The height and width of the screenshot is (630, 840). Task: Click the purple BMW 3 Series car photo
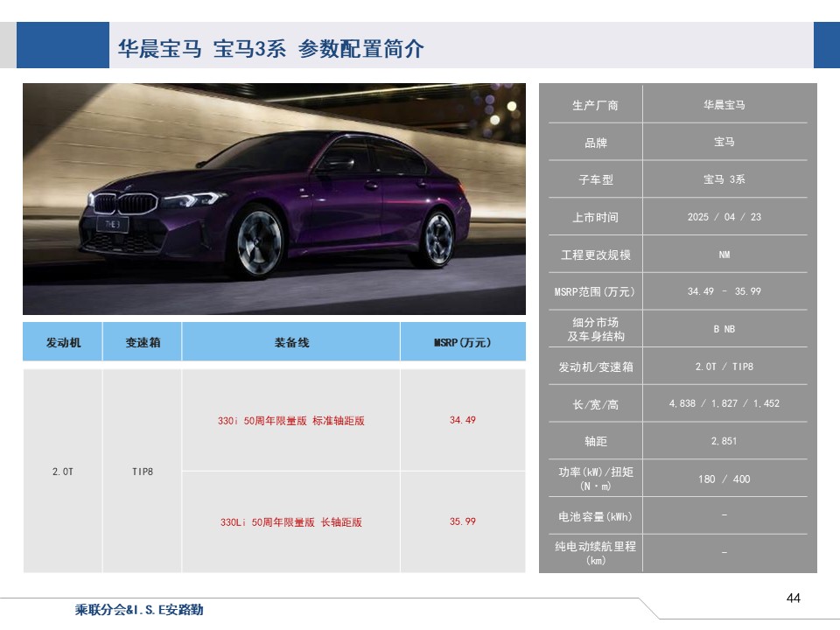pos(274,199)
